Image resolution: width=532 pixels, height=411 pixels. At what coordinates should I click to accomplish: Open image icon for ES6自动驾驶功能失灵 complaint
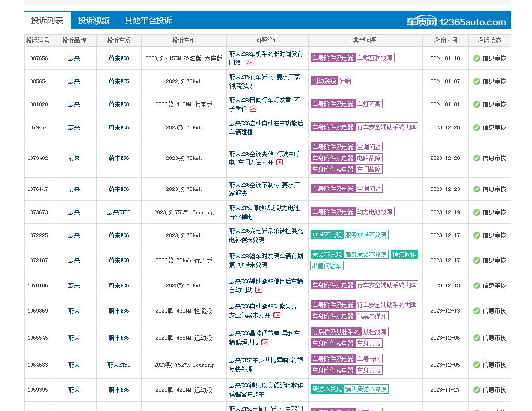(x=277, y=315)
